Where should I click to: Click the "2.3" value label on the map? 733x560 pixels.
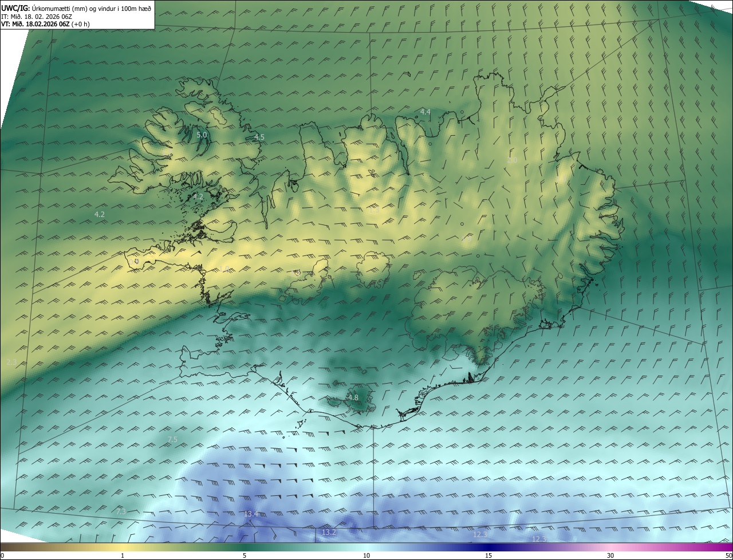(11, 362)
